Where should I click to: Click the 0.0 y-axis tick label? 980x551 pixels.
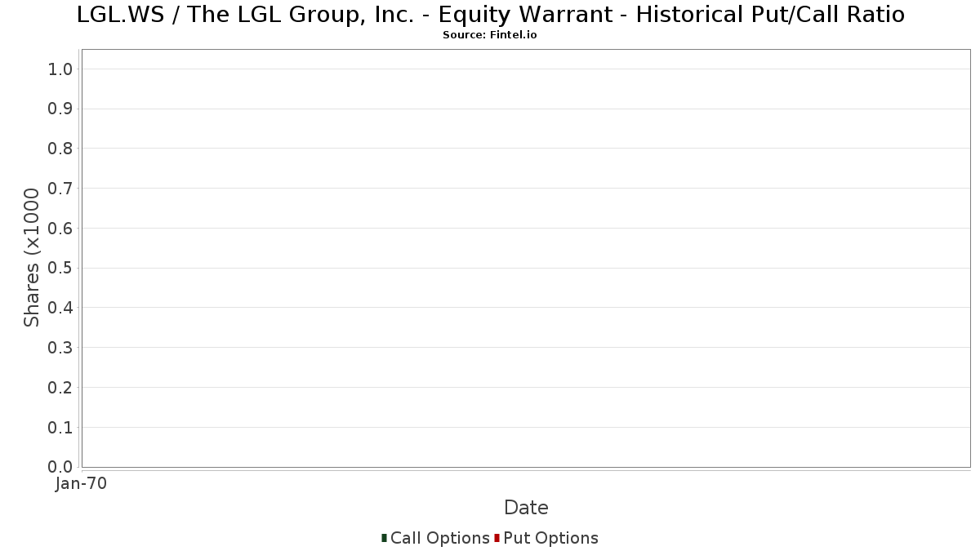click(x=61, y=467)
